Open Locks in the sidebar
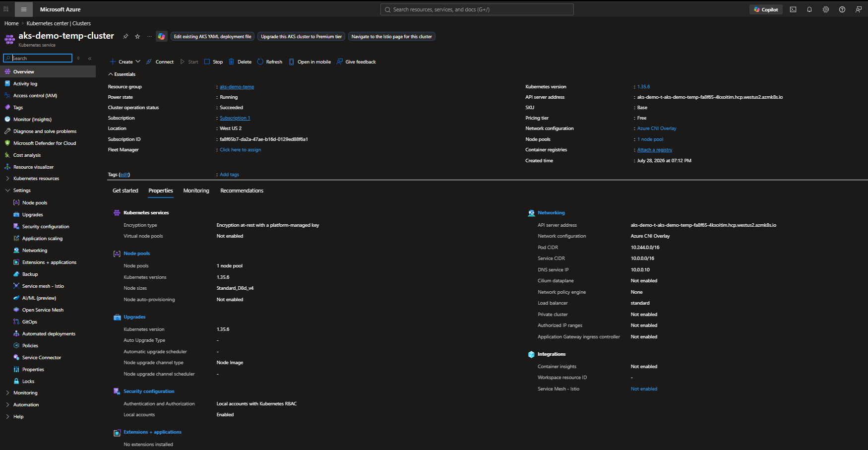 point(28,382)
